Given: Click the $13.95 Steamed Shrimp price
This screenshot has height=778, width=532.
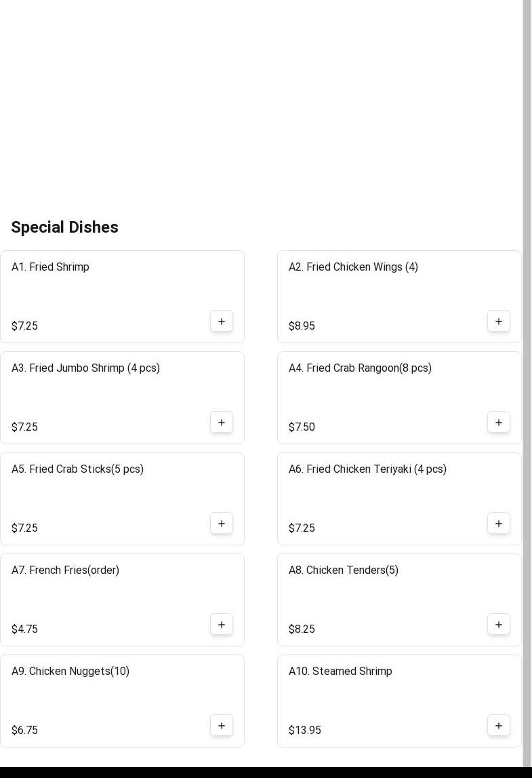Looking at the screenshot, I should (x=305, y=731).
